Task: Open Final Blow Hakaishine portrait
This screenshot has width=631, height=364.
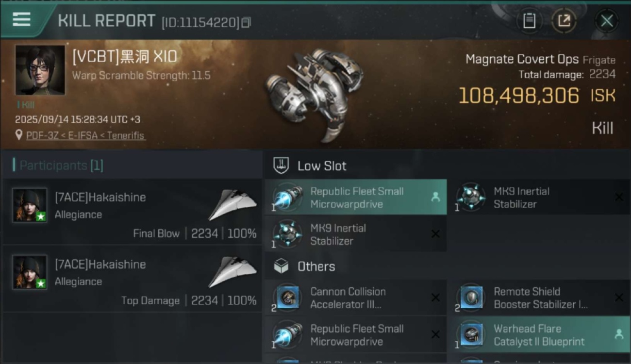Action: pyautogui.click(x=30, y=205)
